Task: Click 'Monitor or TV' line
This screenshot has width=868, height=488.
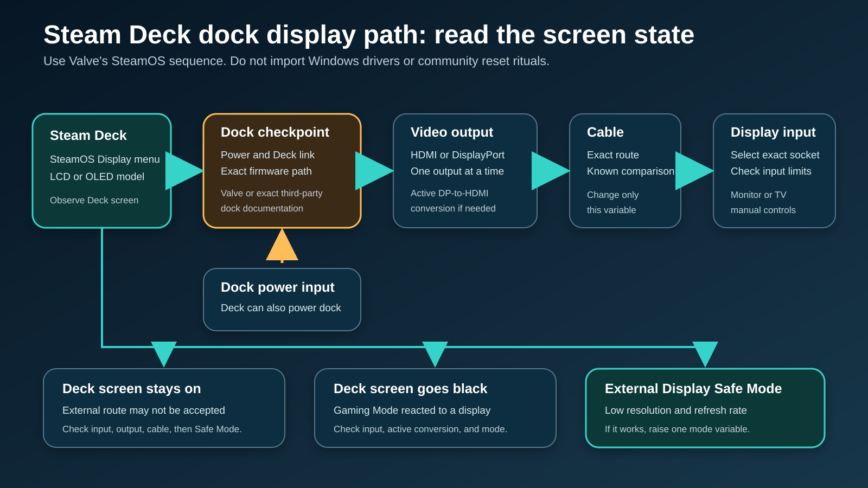Action: coord(758,195)
